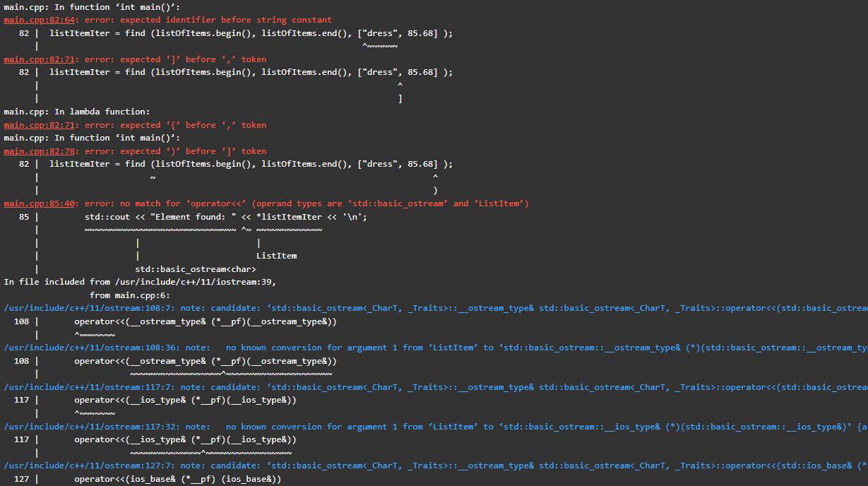This screenshot has height=486, width=868.
Task: Open the ostream:108:7 candidate note link
Action: pyautogui.click(x=85, y=307)
